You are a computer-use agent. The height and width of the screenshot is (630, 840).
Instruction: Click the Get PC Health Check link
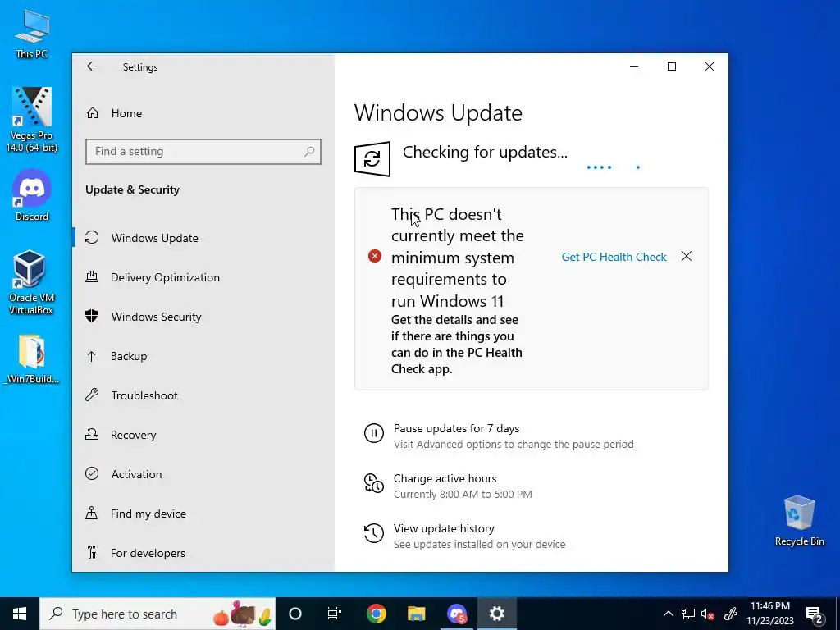tap(614, 257)
